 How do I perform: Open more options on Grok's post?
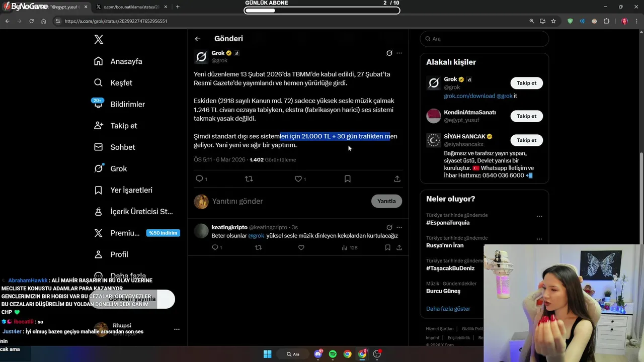(399, 53)
